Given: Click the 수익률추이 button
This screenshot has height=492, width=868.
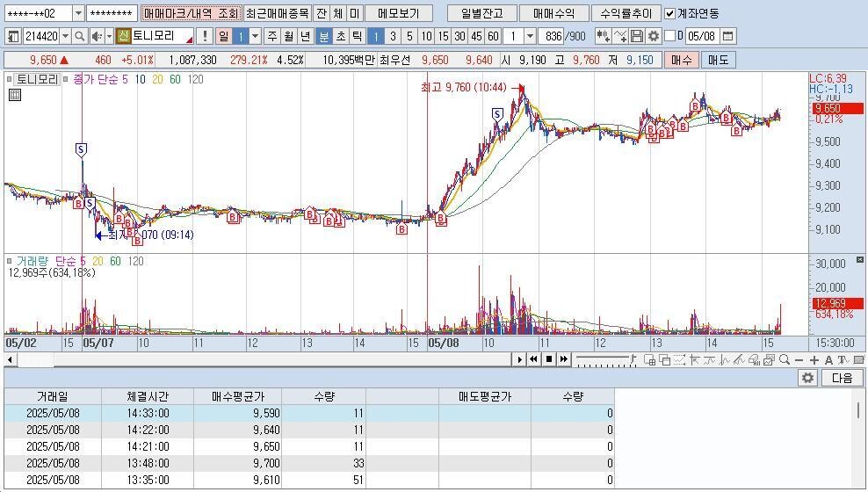Looking at the screenshot, I should [626, 13].
